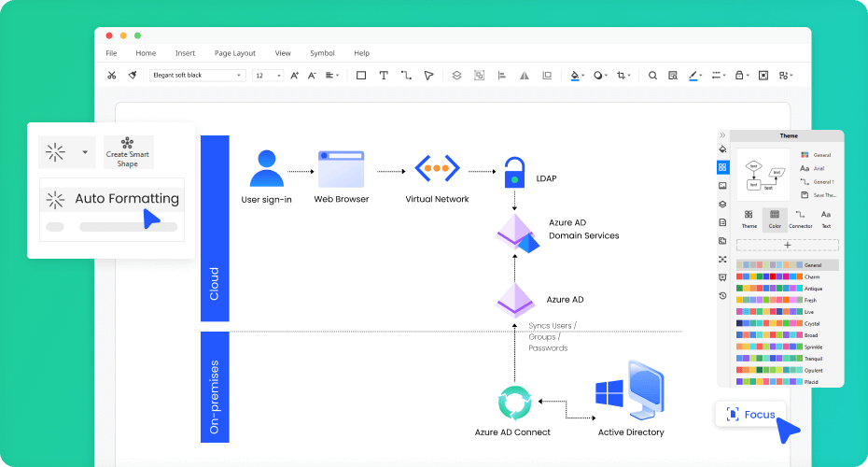868x467 pixels.
Task: Select the Text tool (T icon)
Action: (x=384, y=76)
